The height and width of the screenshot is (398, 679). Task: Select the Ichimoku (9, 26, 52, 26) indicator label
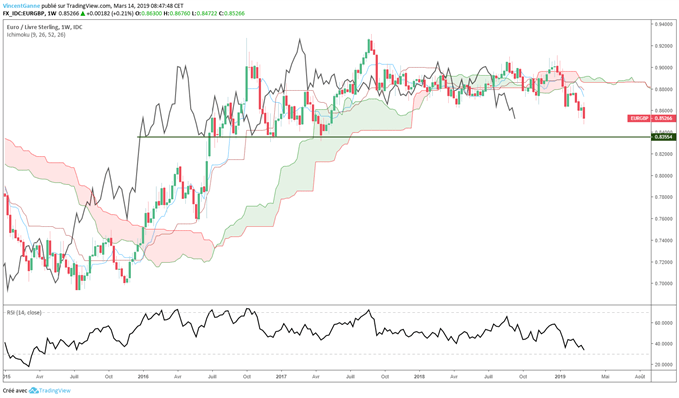36,35
